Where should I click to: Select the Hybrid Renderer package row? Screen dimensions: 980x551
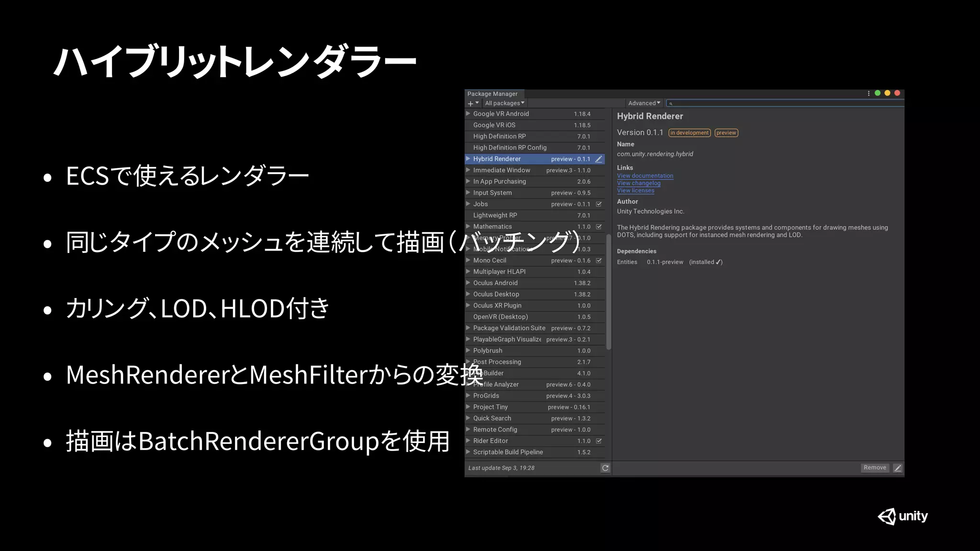pos(535,159)
